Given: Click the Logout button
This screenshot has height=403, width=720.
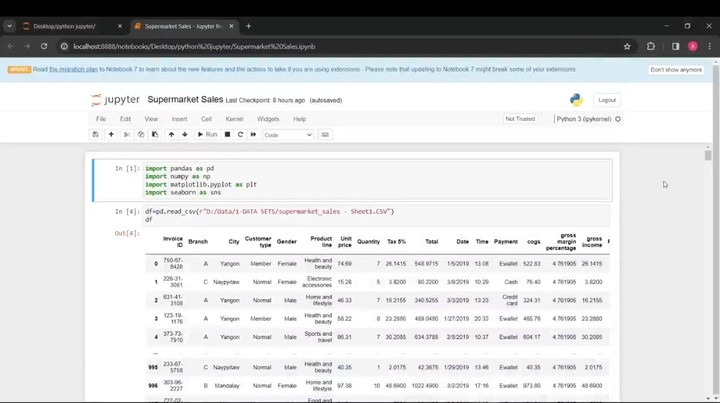Looking at the screenshot, I should coord(607,100).
